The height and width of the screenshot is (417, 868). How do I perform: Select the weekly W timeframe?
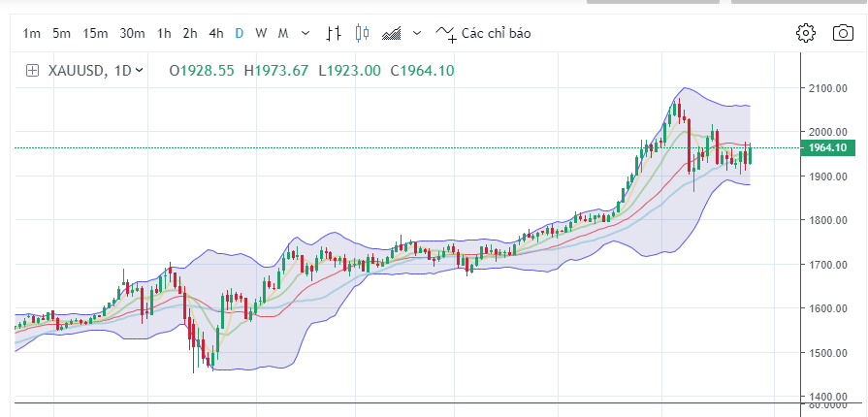click(x=261, y=33)
